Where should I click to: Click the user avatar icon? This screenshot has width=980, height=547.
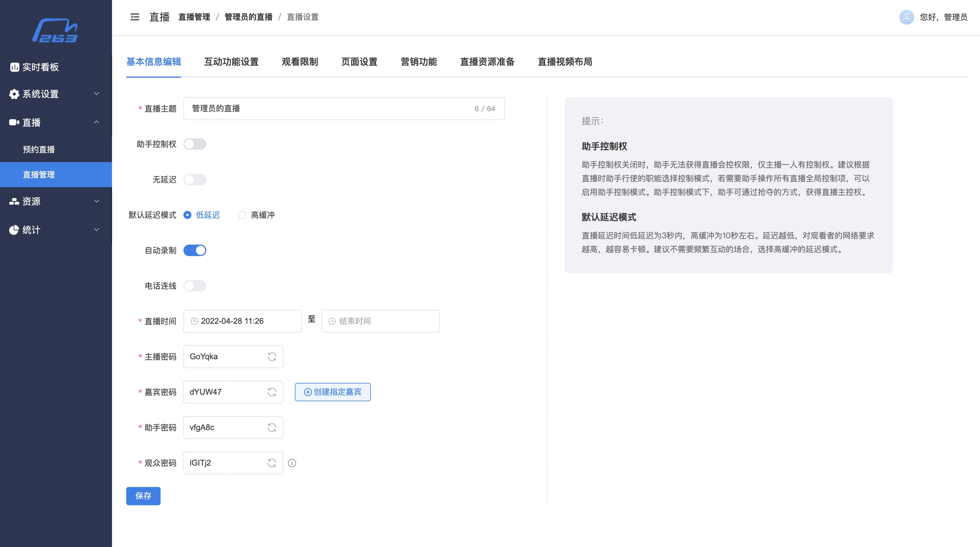(906, 17)
